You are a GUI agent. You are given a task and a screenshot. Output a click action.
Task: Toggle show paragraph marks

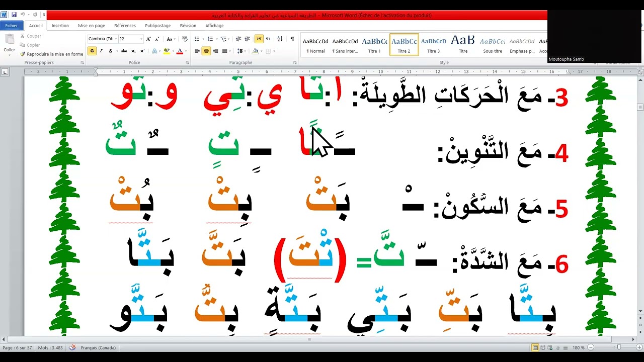292,39
